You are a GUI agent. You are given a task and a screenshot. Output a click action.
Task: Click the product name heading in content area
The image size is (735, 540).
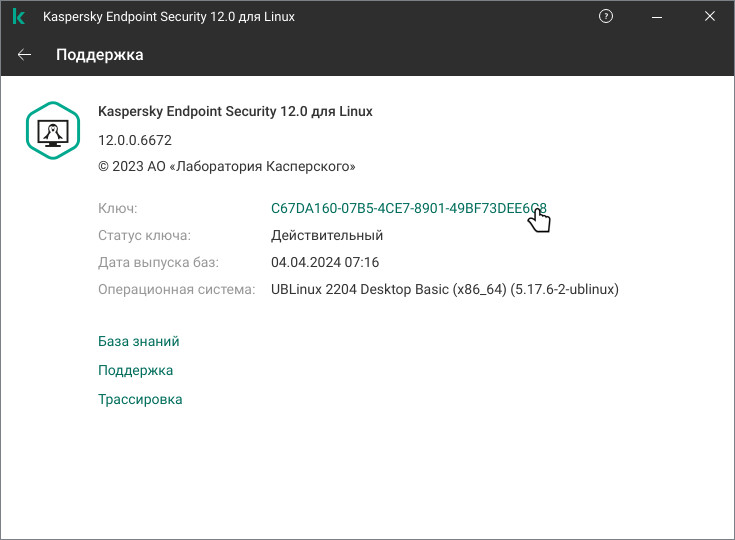click(235, 112)
